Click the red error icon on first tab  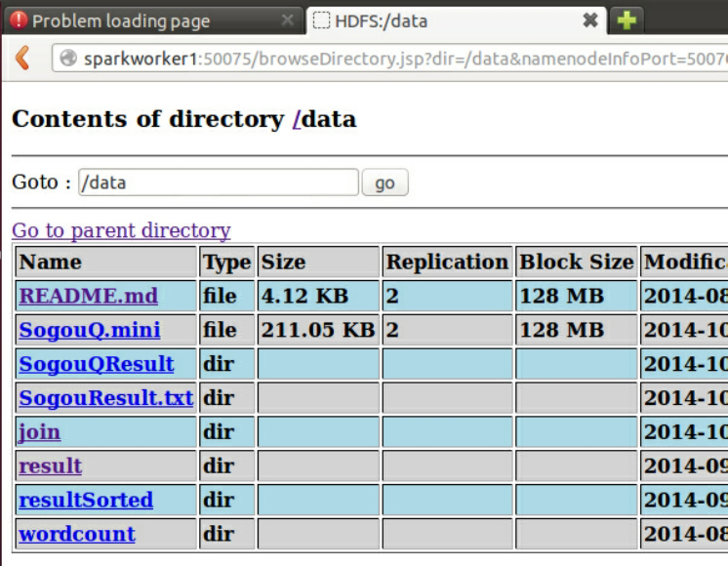point(19,20)
